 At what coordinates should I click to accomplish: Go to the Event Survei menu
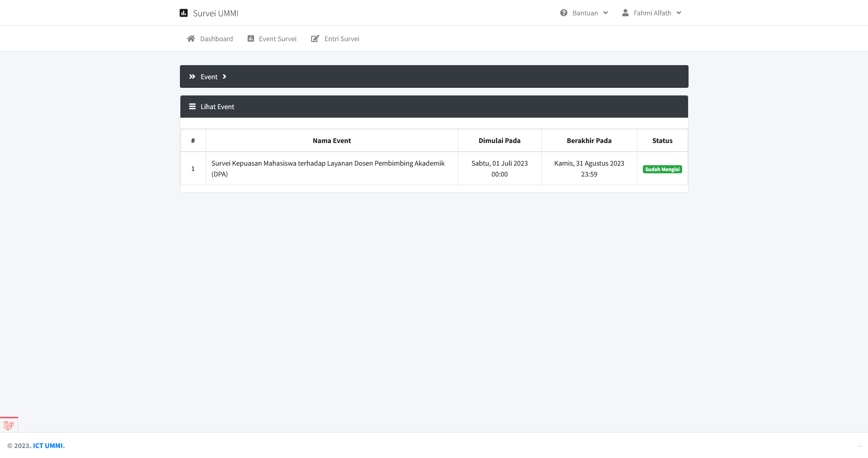pyautogui.click(x=277, y=39)
